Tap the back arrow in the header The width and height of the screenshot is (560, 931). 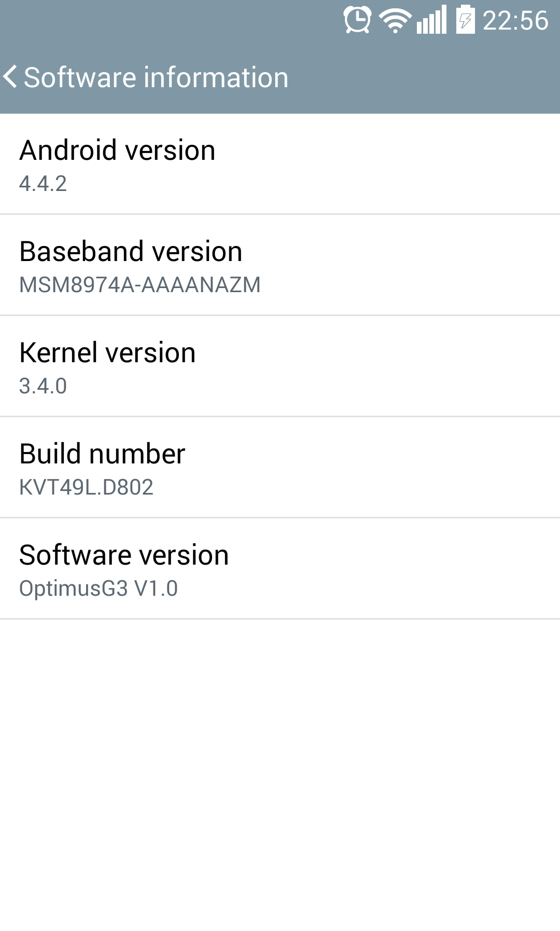click(10, 77)
